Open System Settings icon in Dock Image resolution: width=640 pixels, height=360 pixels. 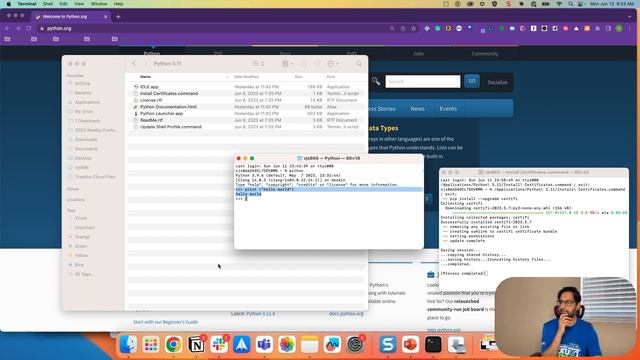tap(355, 344)
